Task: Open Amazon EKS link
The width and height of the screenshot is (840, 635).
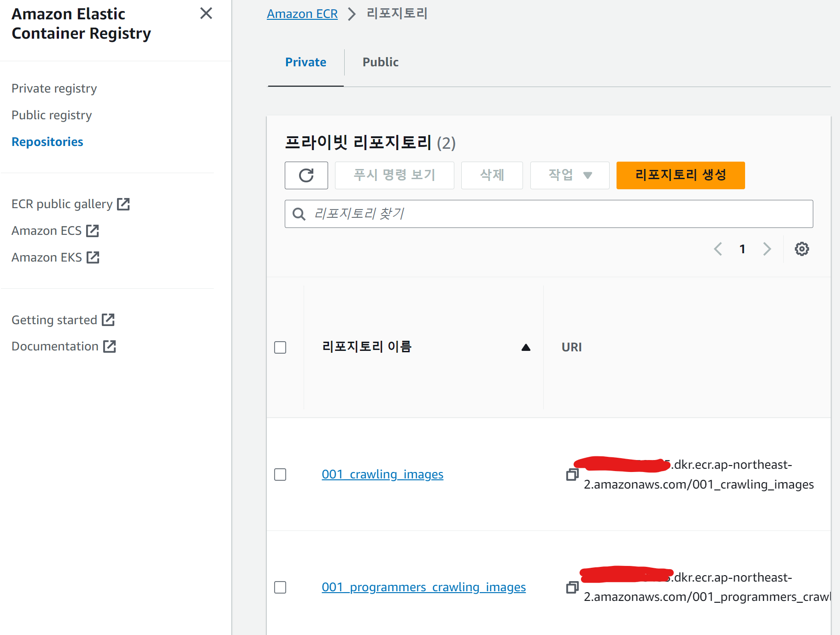Action: pos(47,257)
